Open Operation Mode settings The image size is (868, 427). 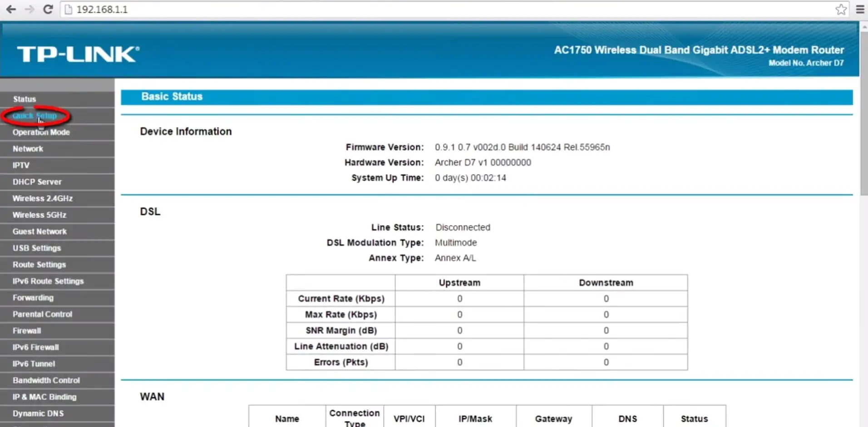pyautogui.click(x=41, y=132)
